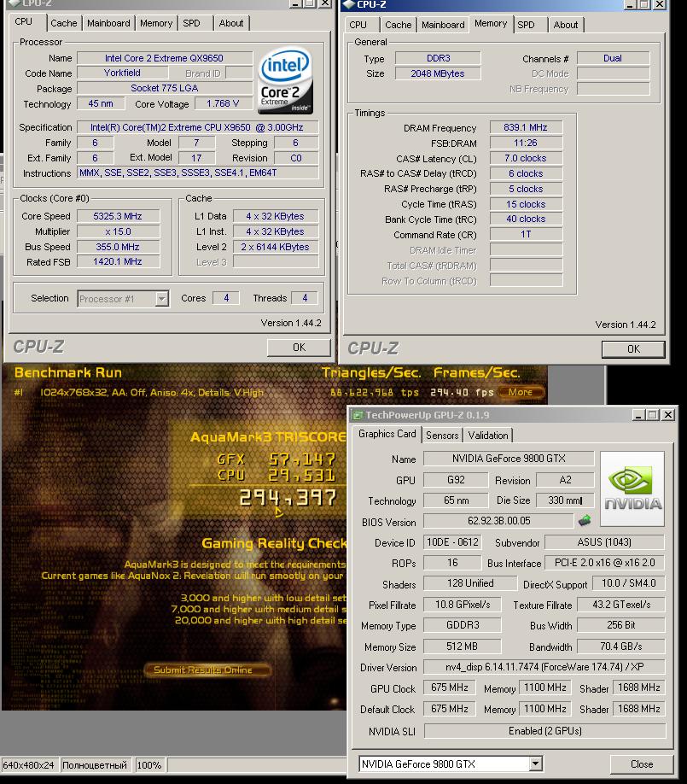Minimize the GPU-Z window

click(638, 414)
